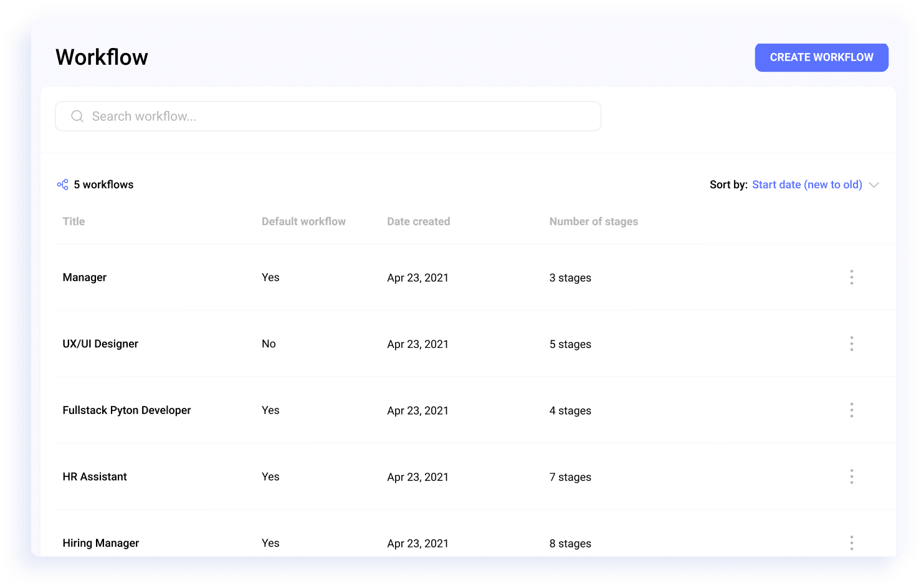
Task: Click CREATE WORKFLOW button
Action: tap(821, 57)
